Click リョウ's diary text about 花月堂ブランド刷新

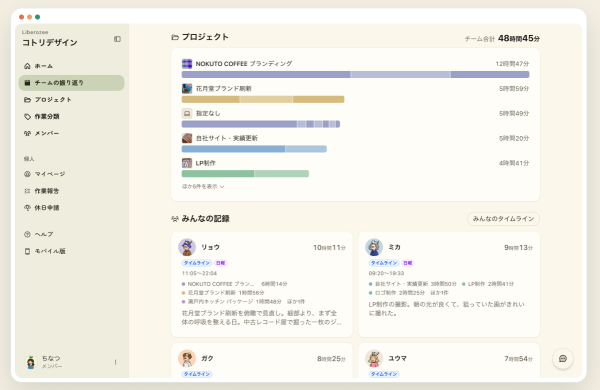point(262,318)
